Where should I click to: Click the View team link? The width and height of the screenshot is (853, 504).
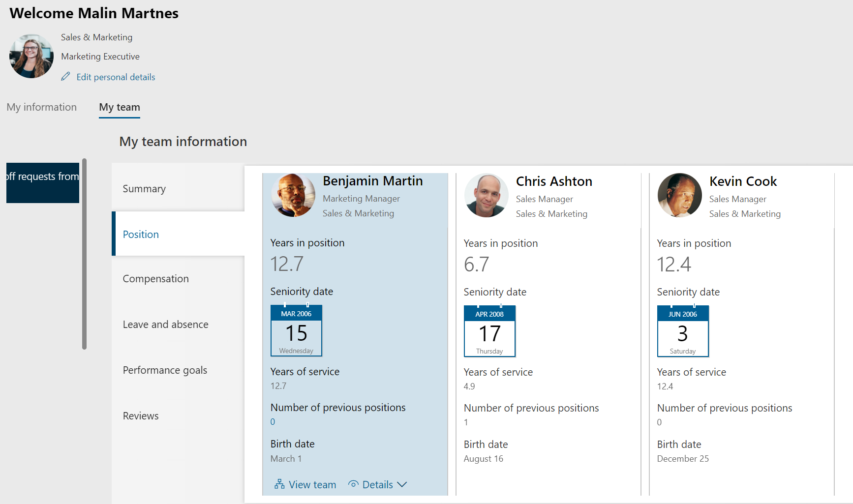coord(312,485)
